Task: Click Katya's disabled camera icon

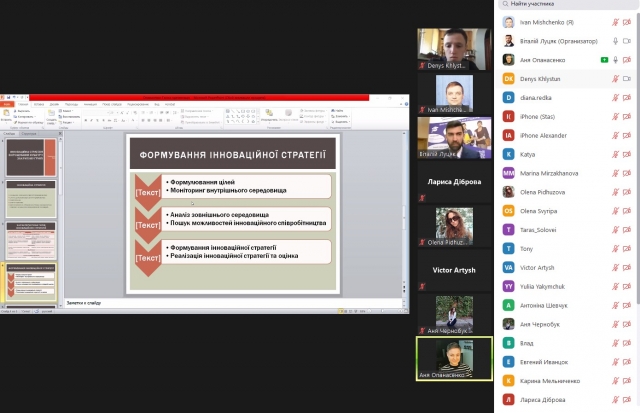Action: pos(627,154)
